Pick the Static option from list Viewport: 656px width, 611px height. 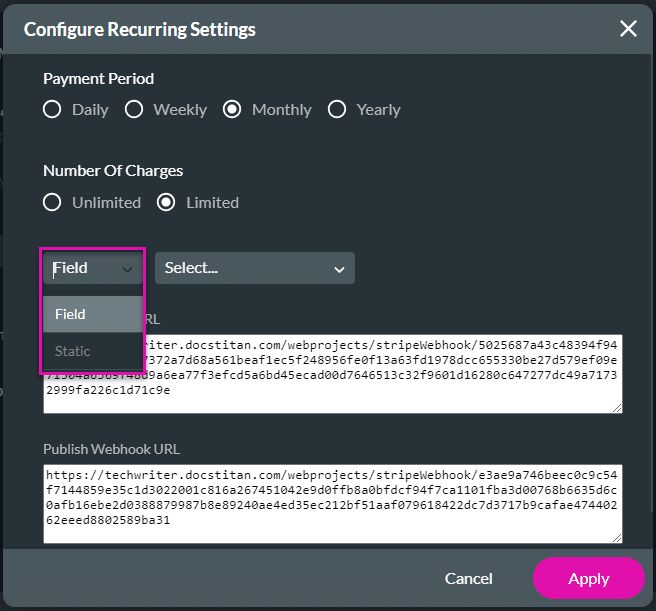point(93,351)
